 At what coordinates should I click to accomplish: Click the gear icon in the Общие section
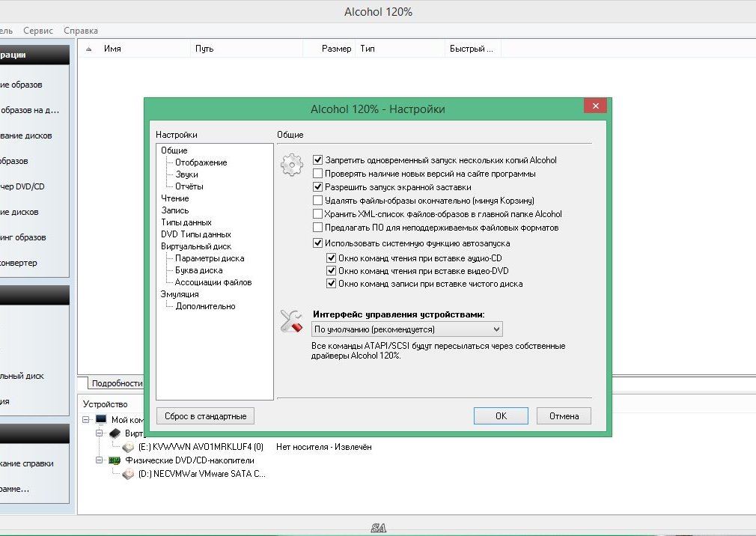click(x=292, y=165)
